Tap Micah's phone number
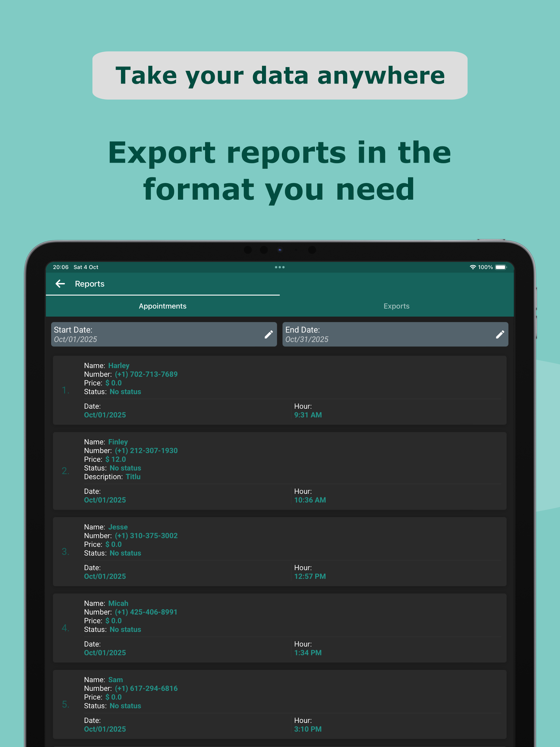 point(146,612)
